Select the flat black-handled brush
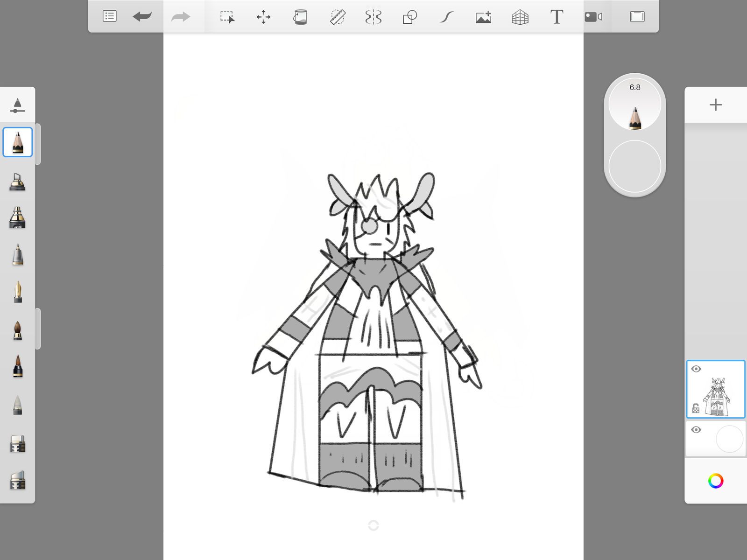 click(18, 366)
